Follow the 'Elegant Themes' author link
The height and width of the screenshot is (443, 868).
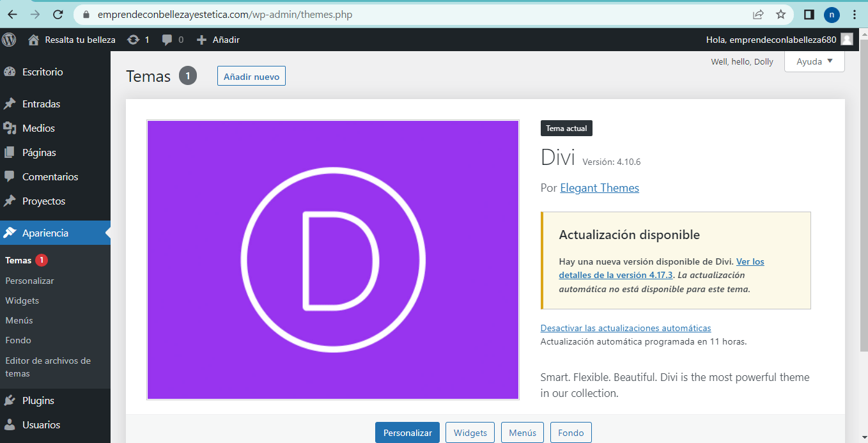point(600,188)
